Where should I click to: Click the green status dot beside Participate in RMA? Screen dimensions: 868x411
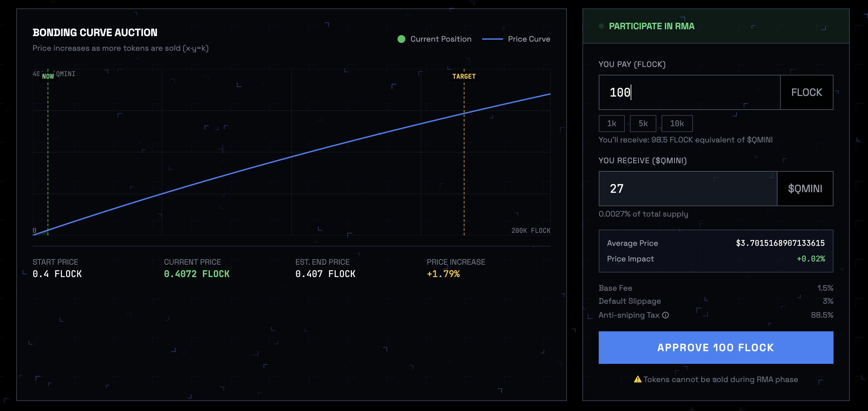(601, 26)
